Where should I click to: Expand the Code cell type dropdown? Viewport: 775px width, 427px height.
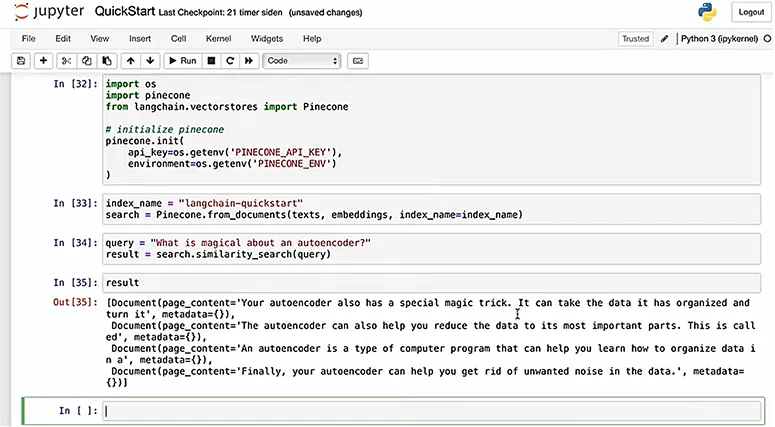(x=302, y=61)
